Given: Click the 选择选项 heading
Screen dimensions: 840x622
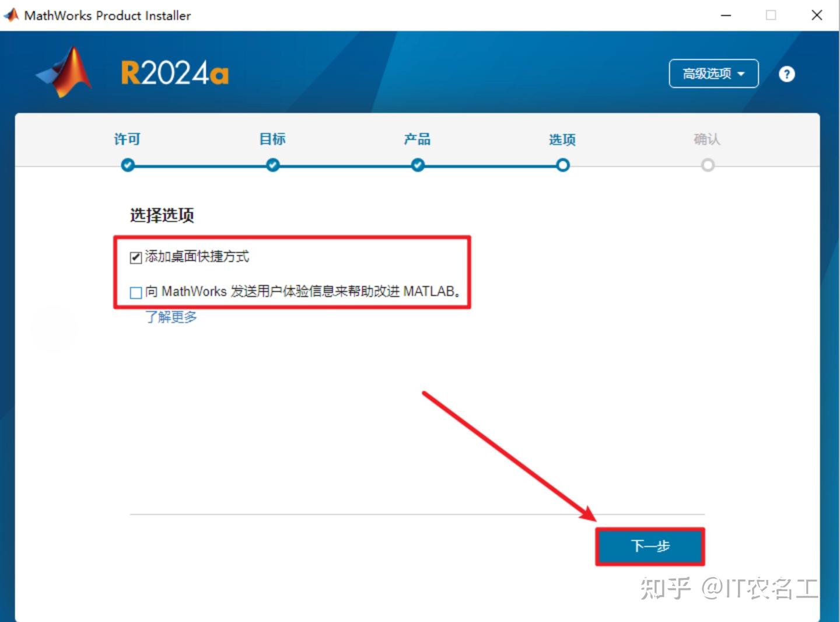Looking at the screenshot, I should tap(162, 215).
